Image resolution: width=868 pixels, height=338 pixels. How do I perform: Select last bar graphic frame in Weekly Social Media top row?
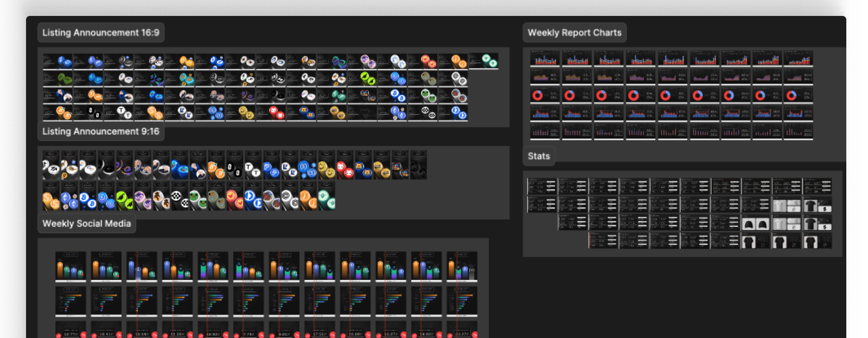(462, 266)
